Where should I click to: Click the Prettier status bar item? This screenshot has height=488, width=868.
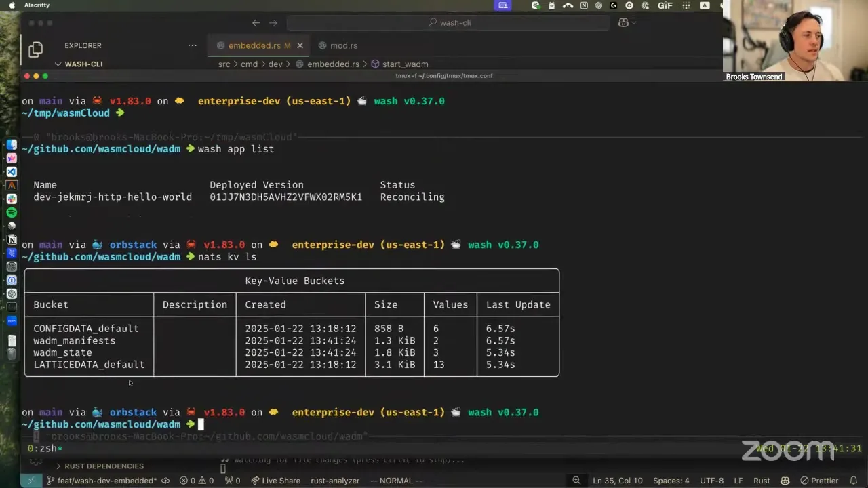point(819,481)
